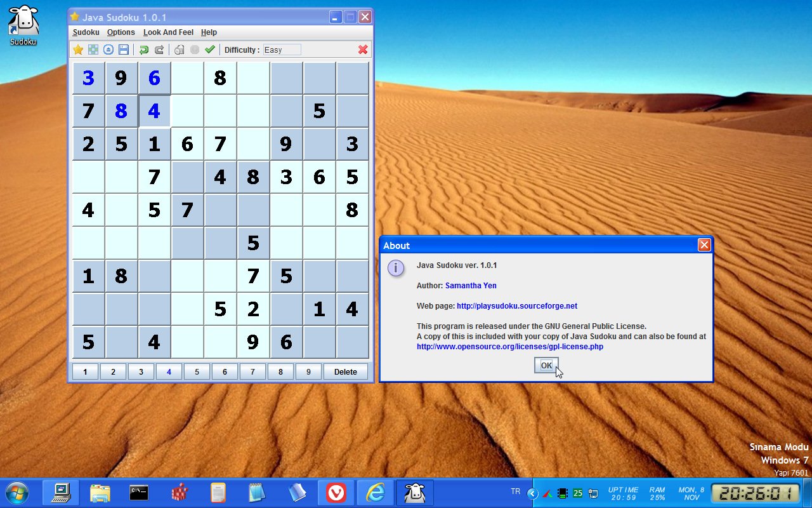
Task: Open the playsudoku.sourceforge.net link
Action: [x=517, y=306]
